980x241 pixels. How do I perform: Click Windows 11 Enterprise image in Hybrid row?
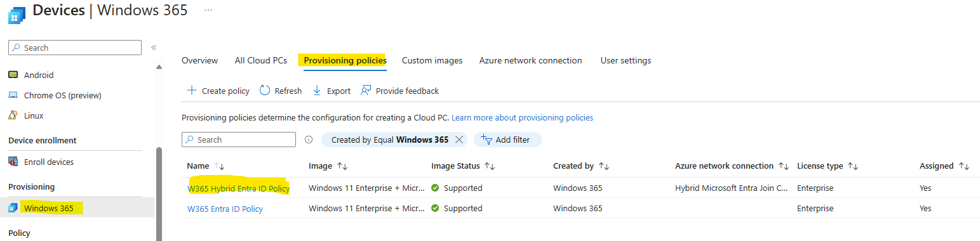(x=366, y=188)
